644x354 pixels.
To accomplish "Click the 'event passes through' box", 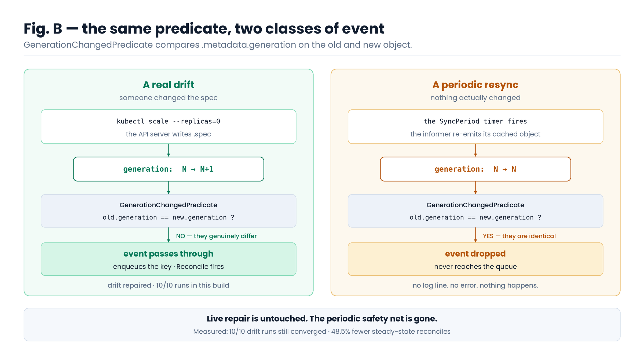I will pos(169,259).
